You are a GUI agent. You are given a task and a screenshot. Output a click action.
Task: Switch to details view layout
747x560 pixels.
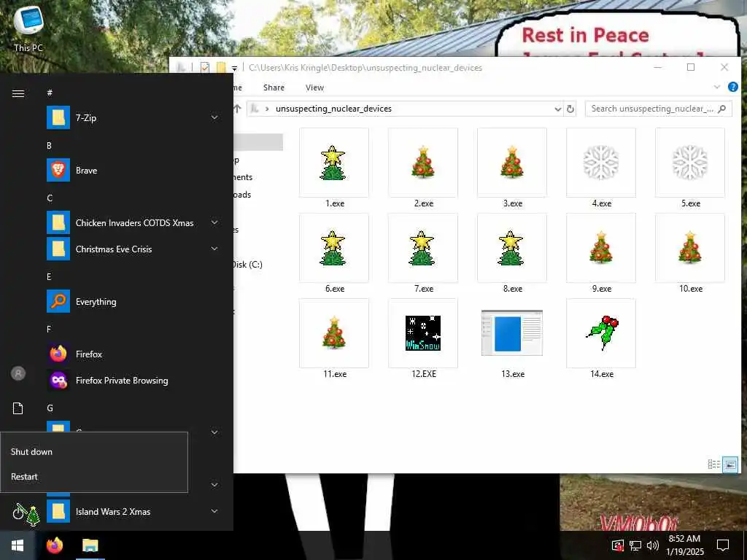click(x=713, y=464)
